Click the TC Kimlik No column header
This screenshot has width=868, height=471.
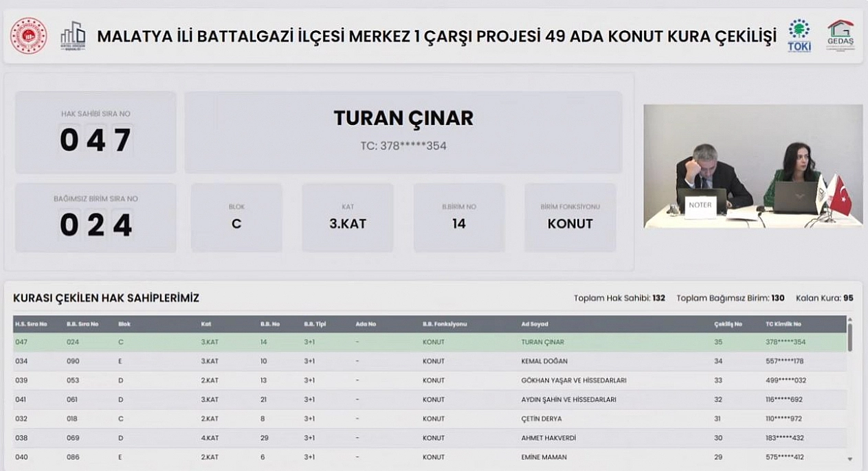pyautogui.click(x=783, y=324)
